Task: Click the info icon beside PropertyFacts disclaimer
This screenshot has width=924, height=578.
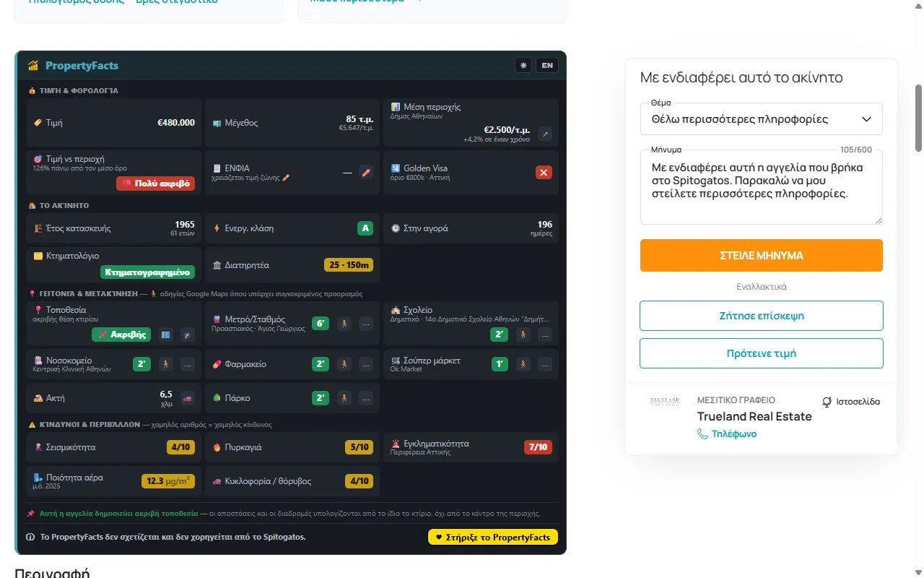Action: coord(30,537)
